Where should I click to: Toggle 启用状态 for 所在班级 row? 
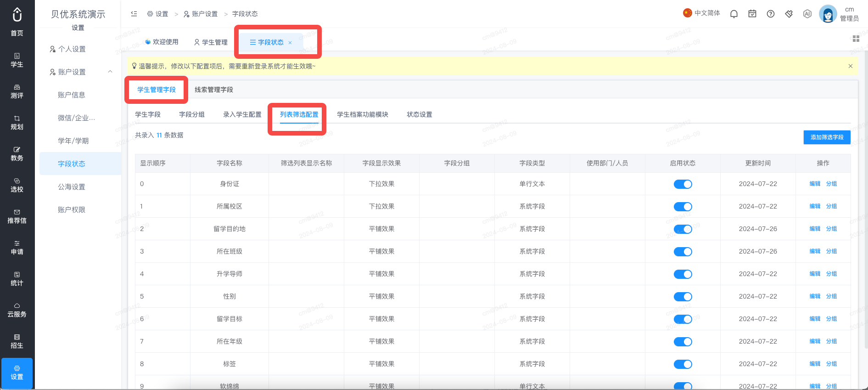point(683,252)
